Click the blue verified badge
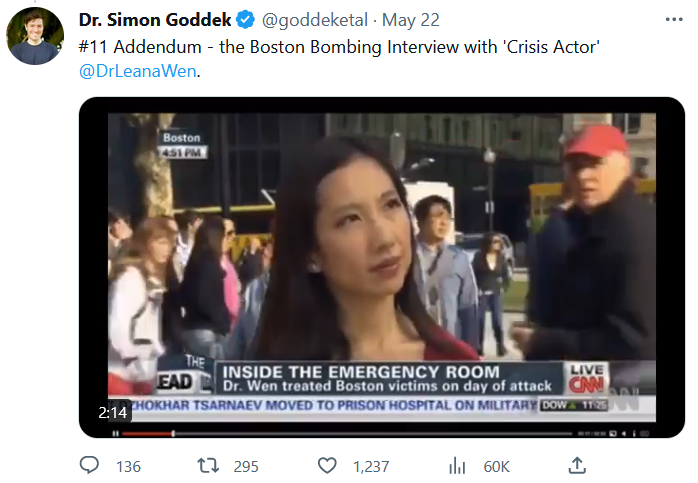This screenshot has height=483, width=698. (245, 20)
